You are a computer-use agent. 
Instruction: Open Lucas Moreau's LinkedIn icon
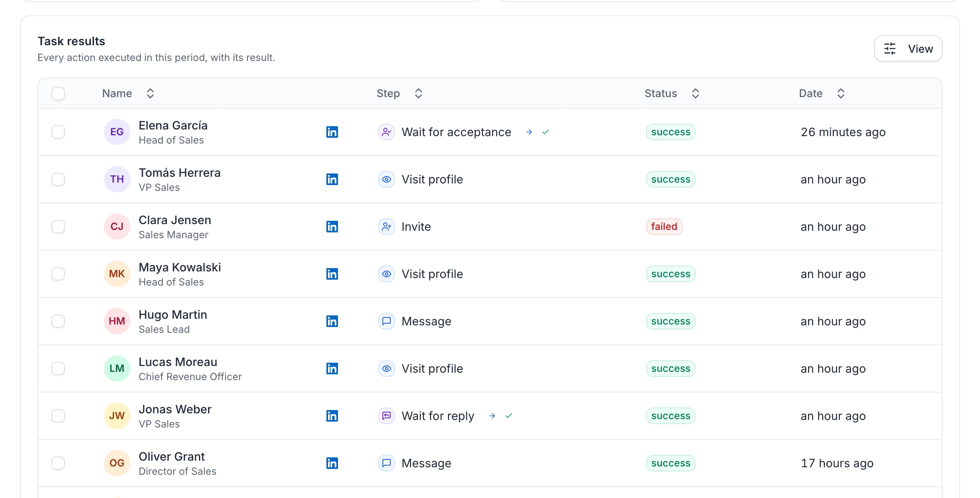click(x=332, y=369)
